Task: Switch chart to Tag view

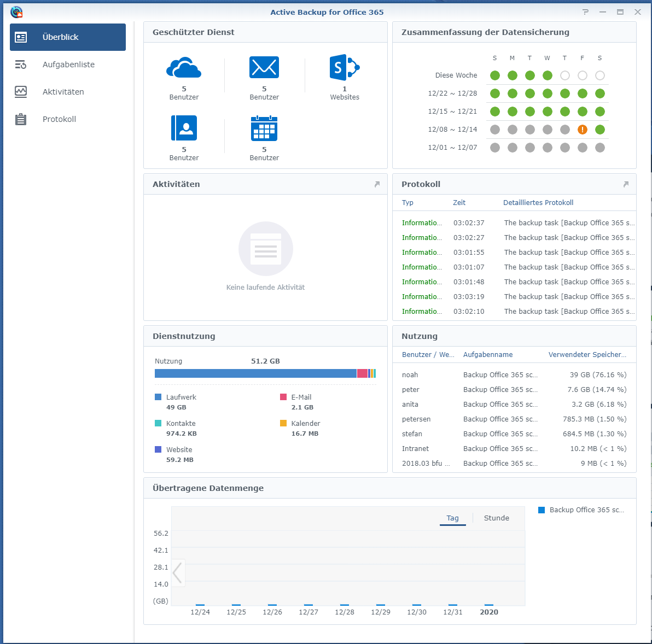Action: tap(452, 518)
